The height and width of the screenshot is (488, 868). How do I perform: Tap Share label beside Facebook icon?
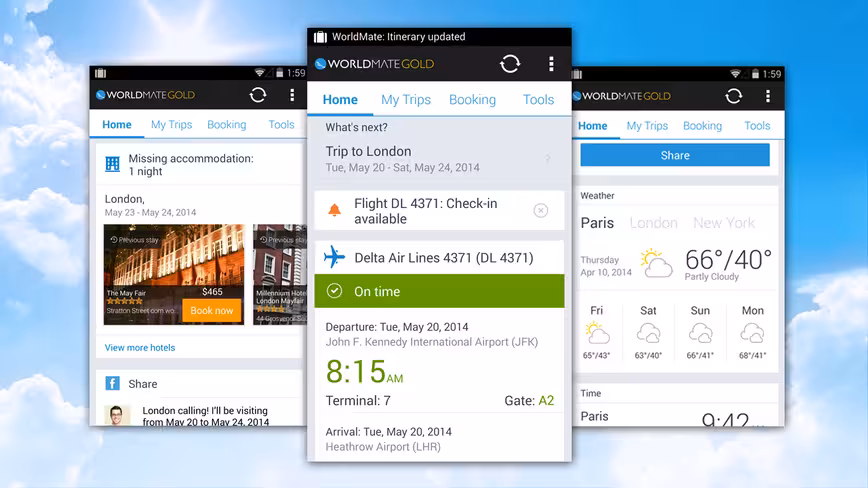pos(143,384)
